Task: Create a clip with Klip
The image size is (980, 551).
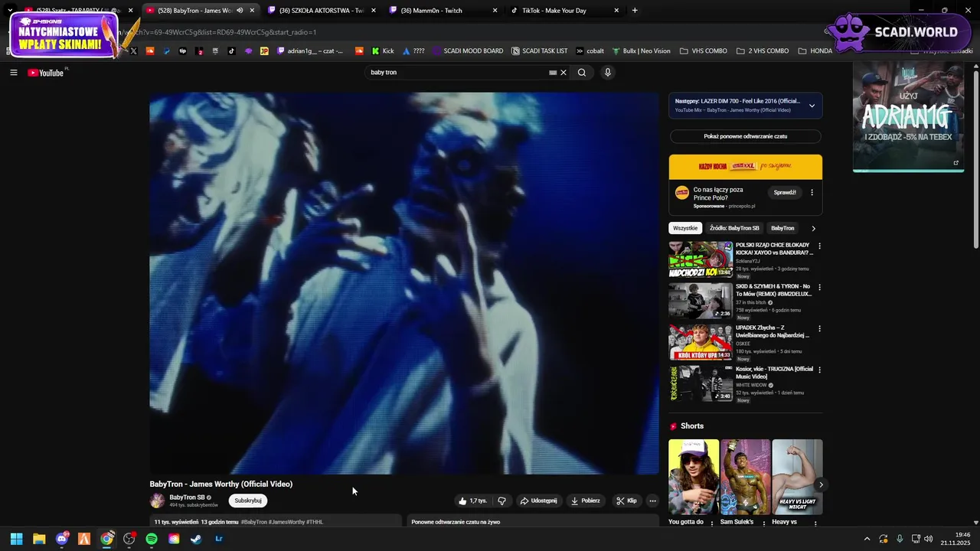Action: [x=626, y=500]
